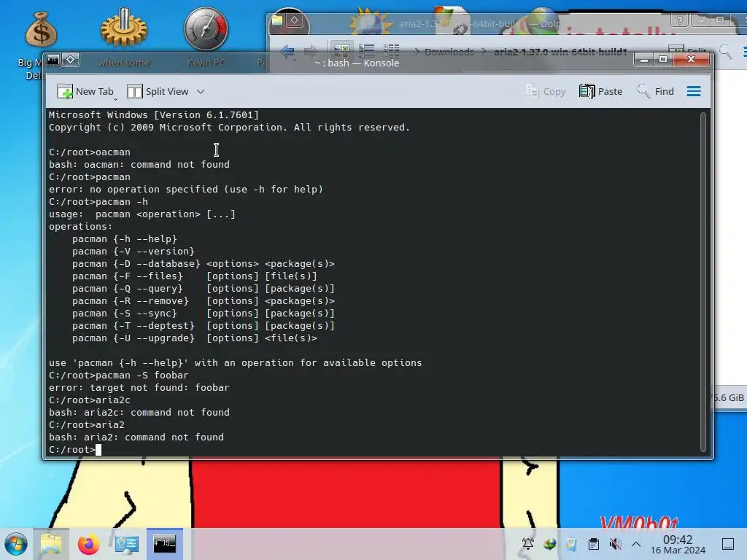Click 'bash: oacman: command not found' line

[x=139, y=164]
